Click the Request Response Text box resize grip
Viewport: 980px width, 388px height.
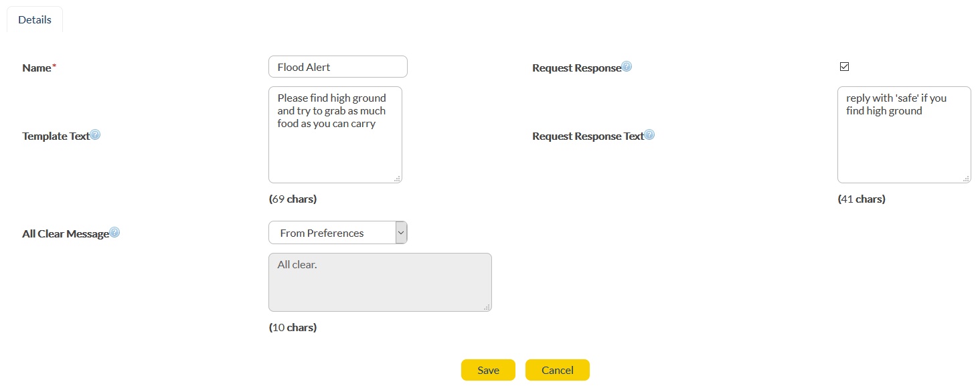click(966, 179)
